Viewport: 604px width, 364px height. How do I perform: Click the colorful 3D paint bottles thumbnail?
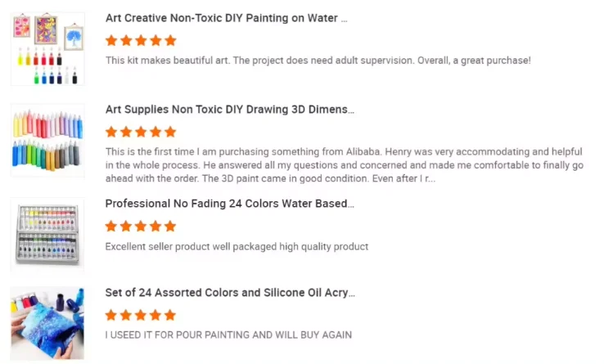(x=47, y=141)
